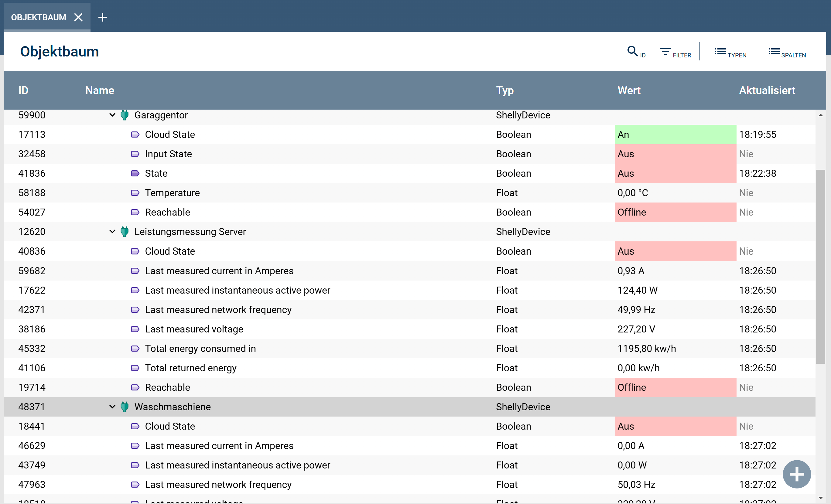Click the Wert column header
The width and height of the screenshot is (831, 504).
coord(629,90)
